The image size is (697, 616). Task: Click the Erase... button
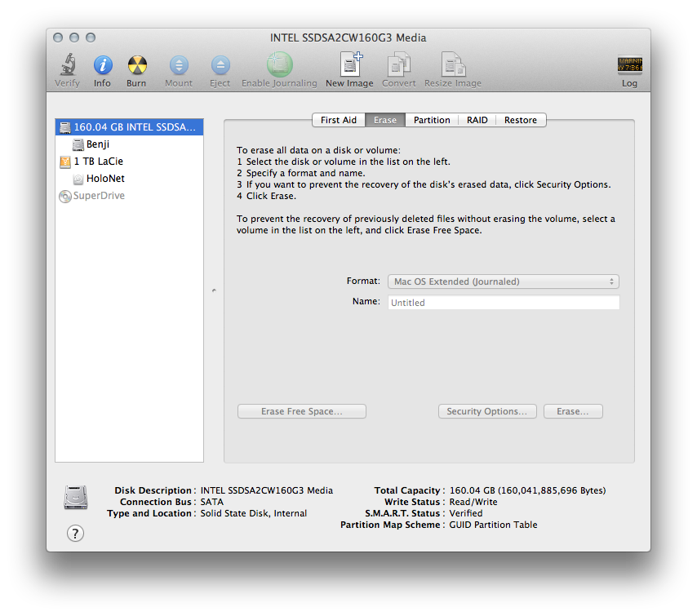573,411
